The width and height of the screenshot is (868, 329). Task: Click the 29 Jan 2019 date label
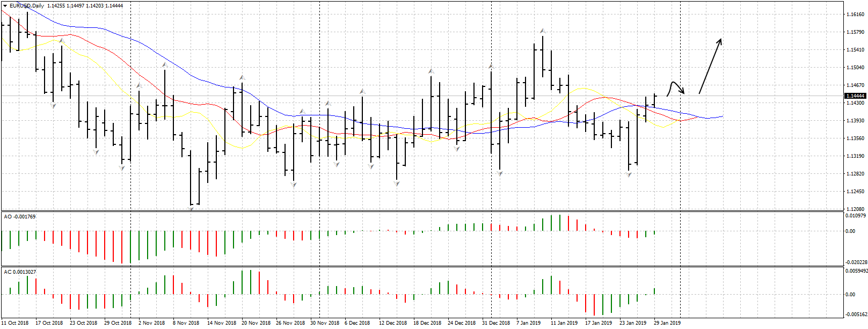tap(667, 323)
